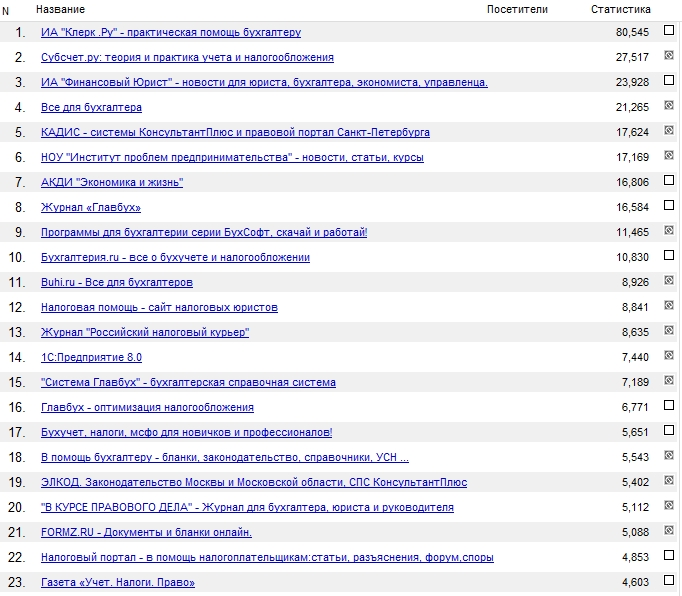Open statistics icon for Российский налоговый курьер row

pyautogui.click(x=669, y=330)
